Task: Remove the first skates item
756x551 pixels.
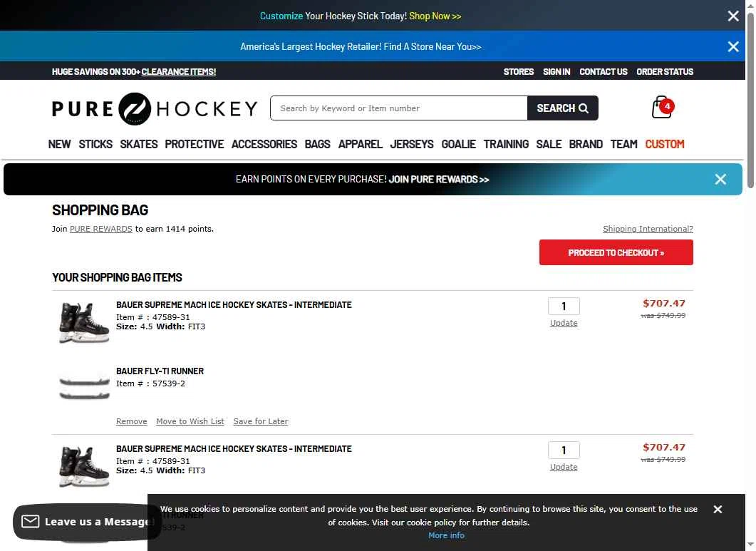Action: coord(132,421)
